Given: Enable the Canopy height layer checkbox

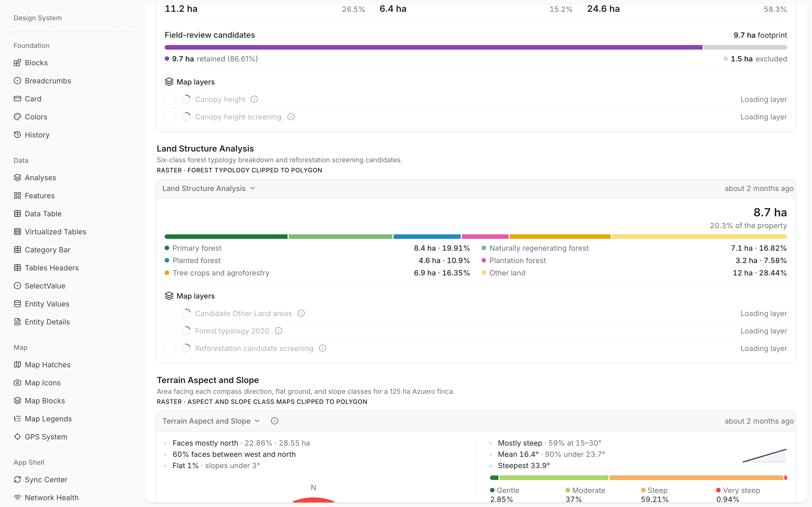Looking at the screenshot, I should (170, 99).
